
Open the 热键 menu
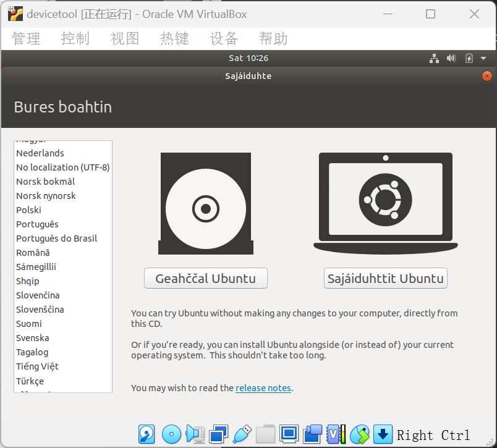tap(175, 39)
